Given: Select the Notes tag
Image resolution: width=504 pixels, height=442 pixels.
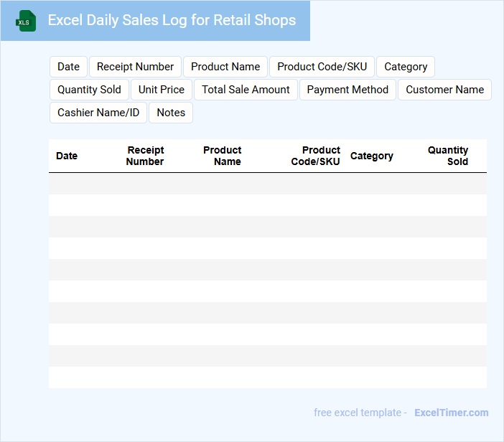Looking at the screenshot, I should point(171,113).
